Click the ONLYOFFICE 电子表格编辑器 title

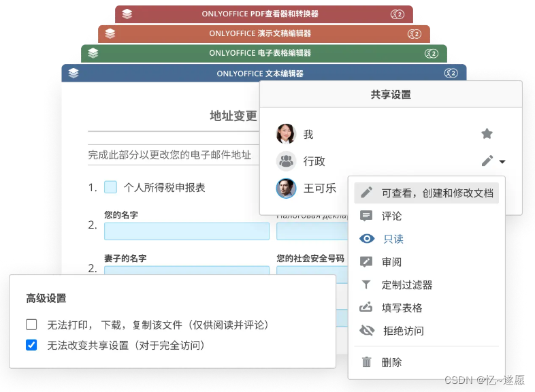(x=260, y=53)
